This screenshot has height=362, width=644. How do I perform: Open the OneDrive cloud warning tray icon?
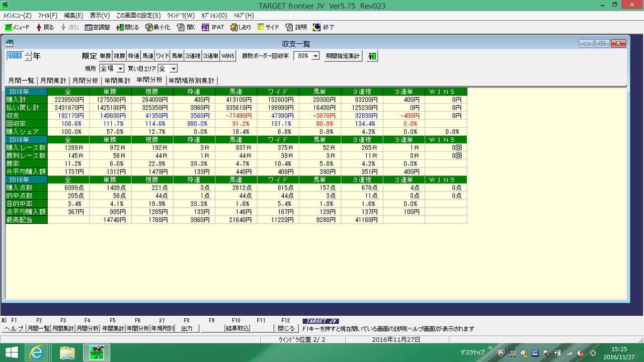(524, 353)
